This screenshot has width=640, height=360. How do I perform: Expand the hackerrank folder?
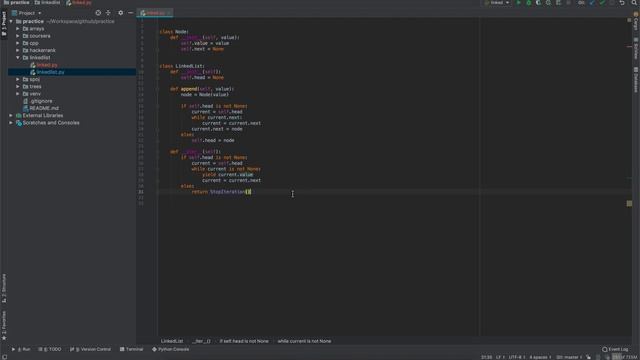[18, 50]
